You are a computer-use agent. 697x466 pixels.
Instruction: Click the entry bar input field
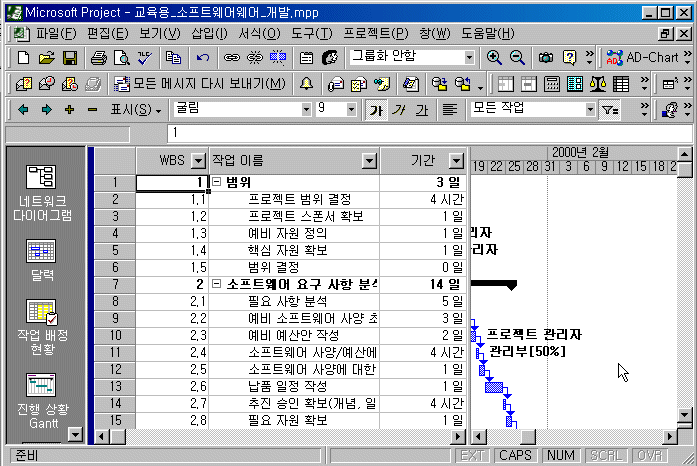click(x=429, y=133)
